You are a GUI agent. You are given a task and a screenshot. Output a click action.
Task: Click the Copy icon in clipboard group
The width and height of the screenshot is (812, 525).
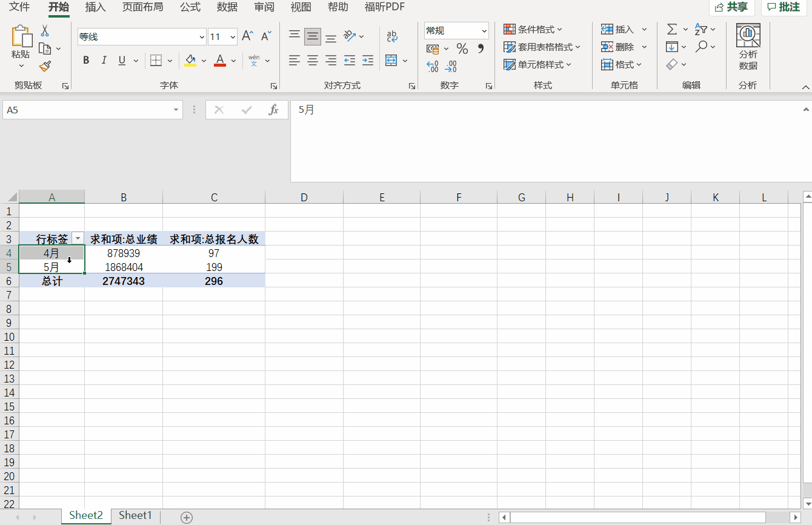pyautogui.click(x=44, y=48)
